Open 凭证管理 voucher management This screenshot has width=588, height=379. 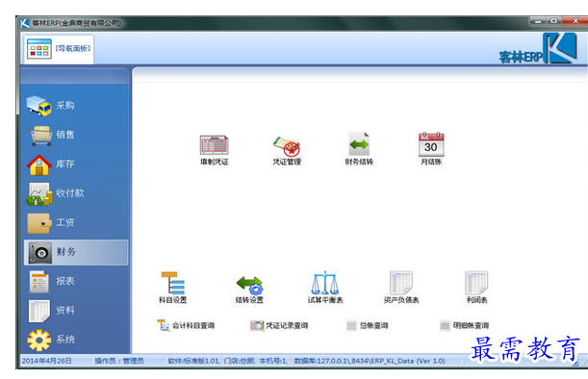pos(287,150)
